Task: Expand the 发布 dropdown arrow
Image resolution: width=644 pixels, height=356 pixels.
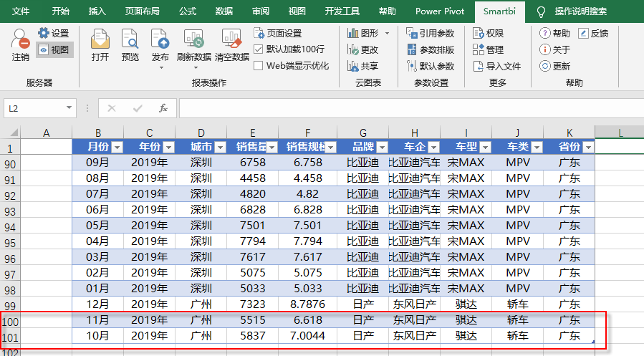Action: coord(161,67)
